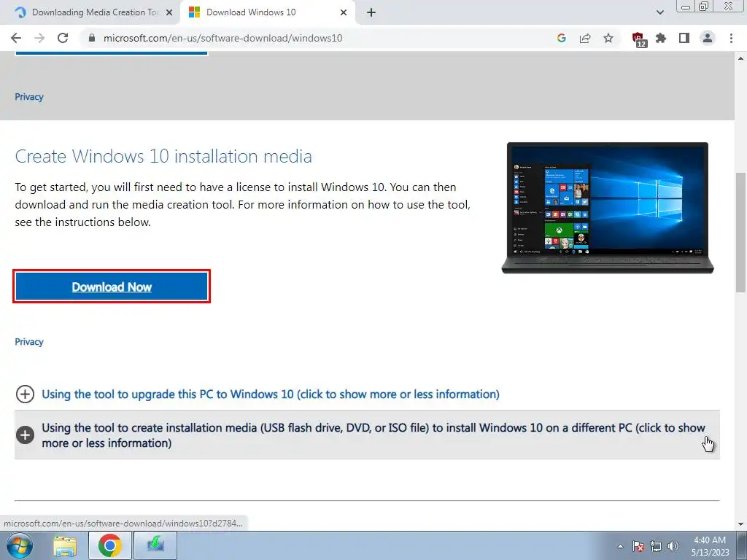Click the scrollbar down arrow

tap(740, 524)
